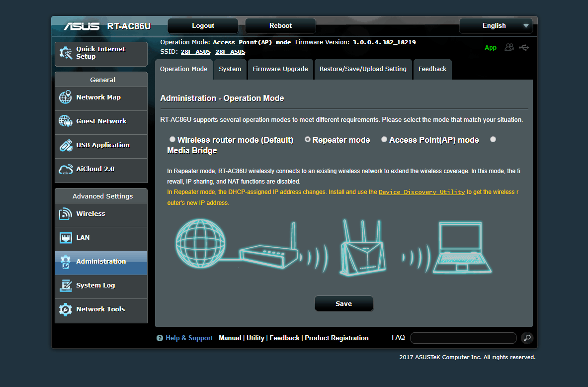Click the ASUS logo
Viewport: 588px width, 387px height.
click(82, 26)
